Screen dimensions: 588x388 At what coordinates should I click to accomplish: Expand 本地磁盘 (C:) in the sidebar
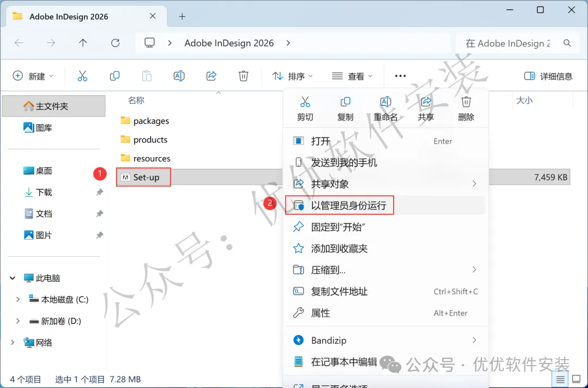(17, 299)
